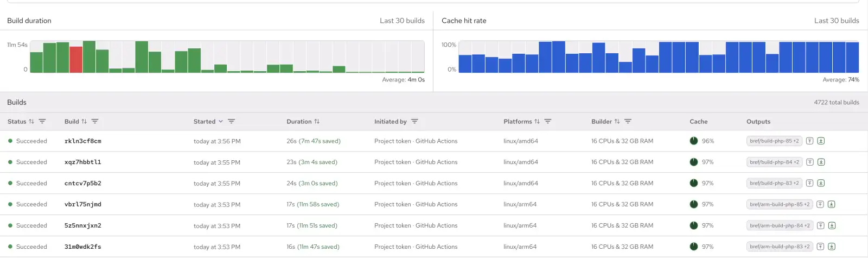Open the Started column filter
Image resolution: width=868 pixels, height=258 pixels.
pos(232,122)
